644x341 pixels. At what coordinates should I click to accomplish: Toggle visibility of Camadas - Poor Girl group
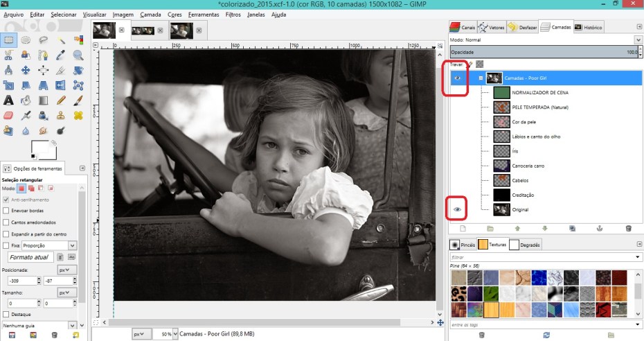(x=458, y=78)
